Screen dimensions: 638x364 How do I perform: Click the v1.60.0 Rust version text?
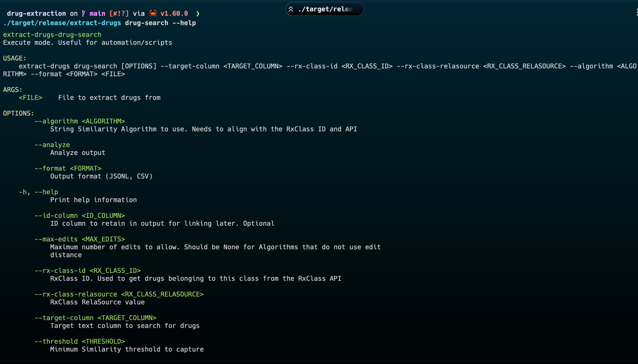174,14
